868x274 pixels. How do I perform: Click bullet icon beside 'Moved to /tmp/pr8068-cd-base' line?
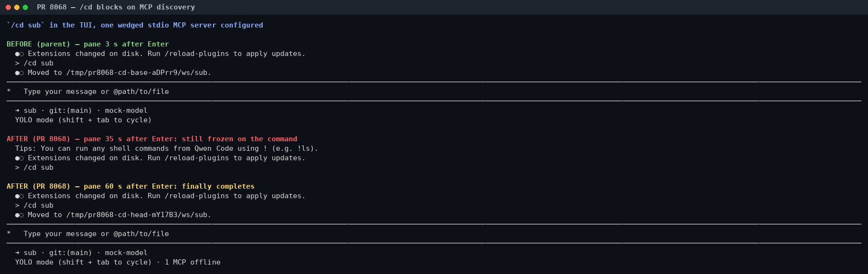(x=19, y=73)
